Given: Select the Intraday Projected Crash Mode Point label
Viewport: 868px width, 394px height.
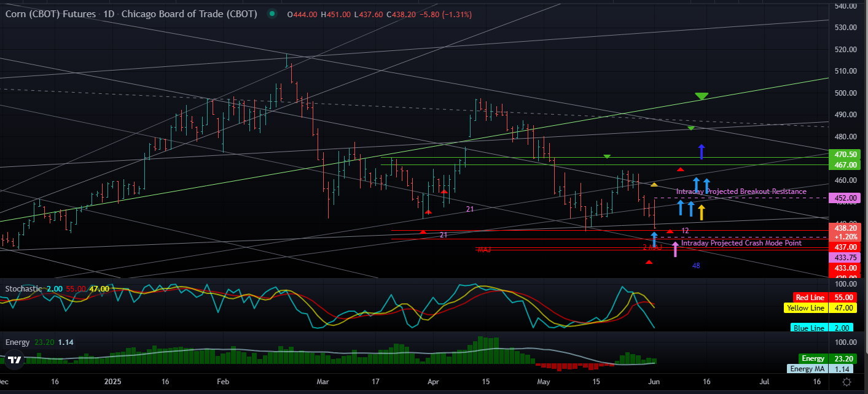Looking at the screenshot, I should pos(741,243).
